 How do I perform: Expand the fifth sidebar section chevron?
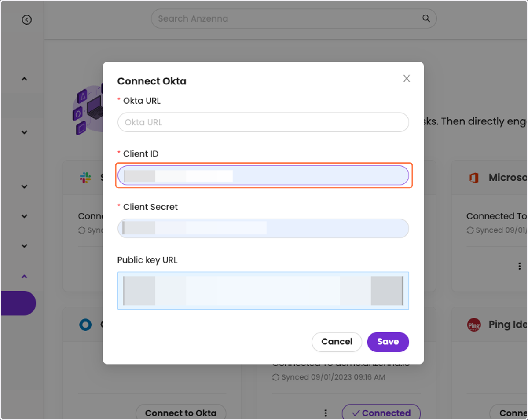(x=24, y=246)
